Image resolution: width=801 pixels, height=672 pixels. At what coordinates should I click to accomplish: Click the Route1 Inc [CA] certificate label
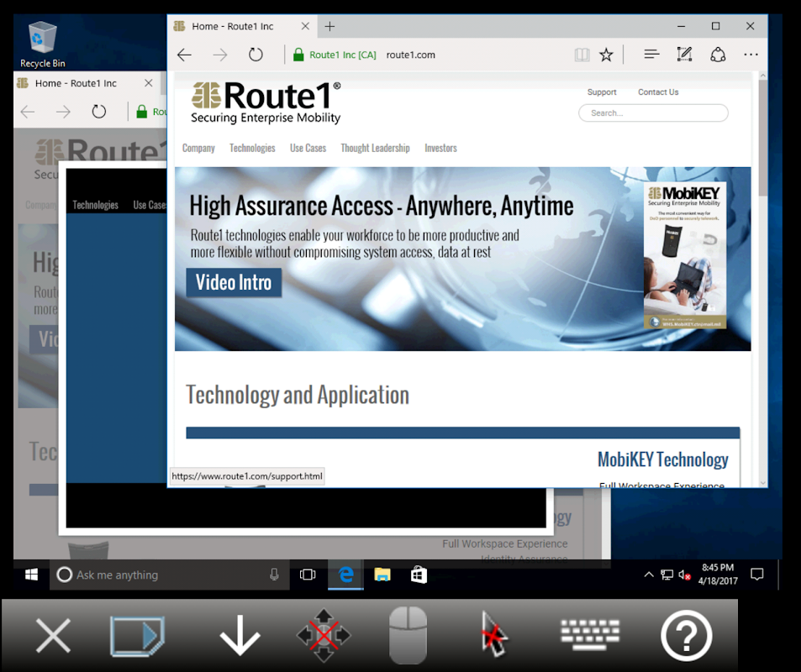click(x=342, y=55)
